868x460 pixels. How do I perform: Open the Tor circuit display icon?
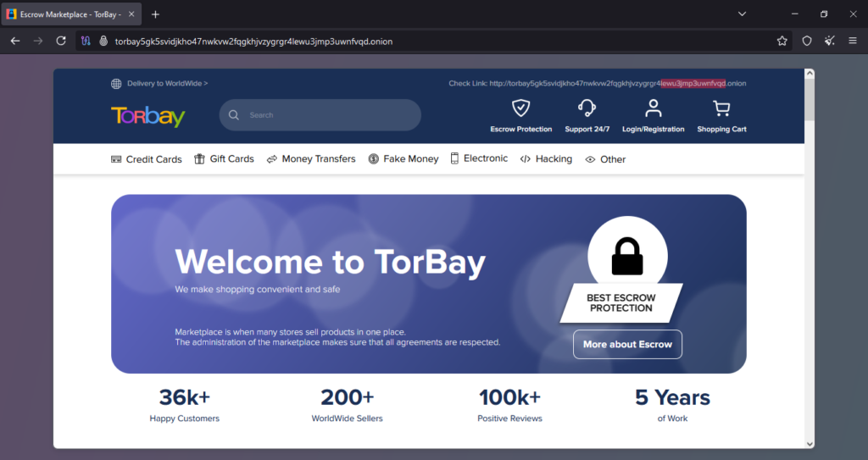point(86,41)
